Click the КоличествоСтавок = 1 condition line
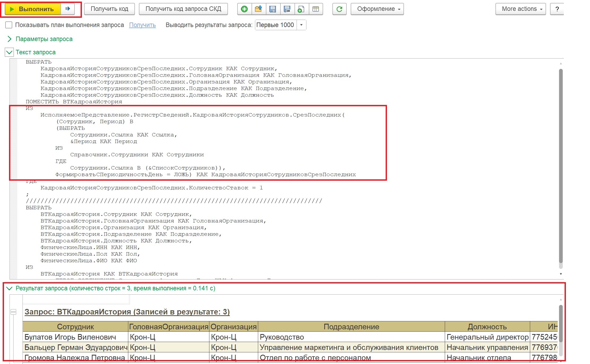 (152, 188)
